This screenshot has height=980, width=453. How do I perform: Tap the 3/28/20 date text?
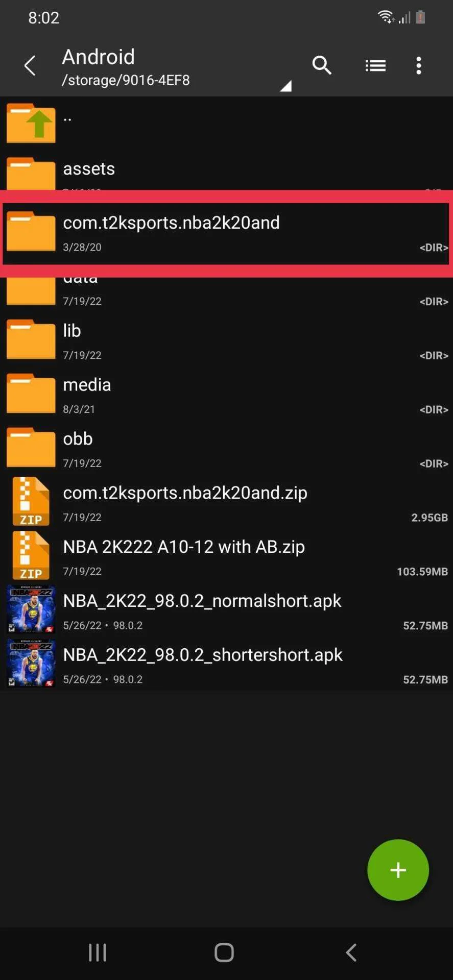pos(82,247)
